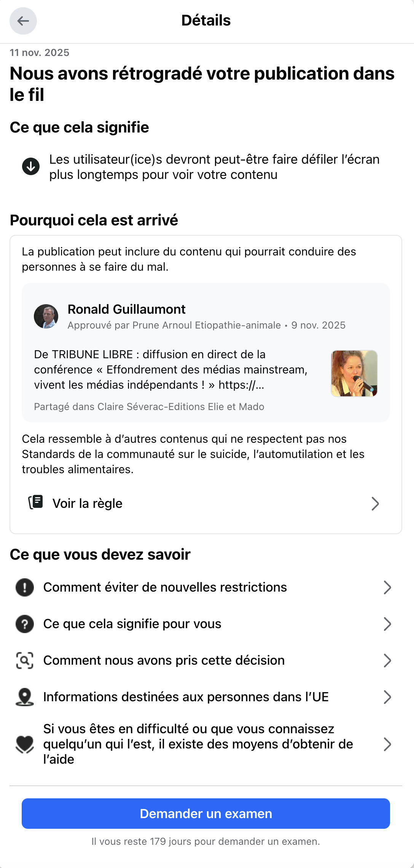Click Ronald Guillaumont's profile picture

[46, 316]
